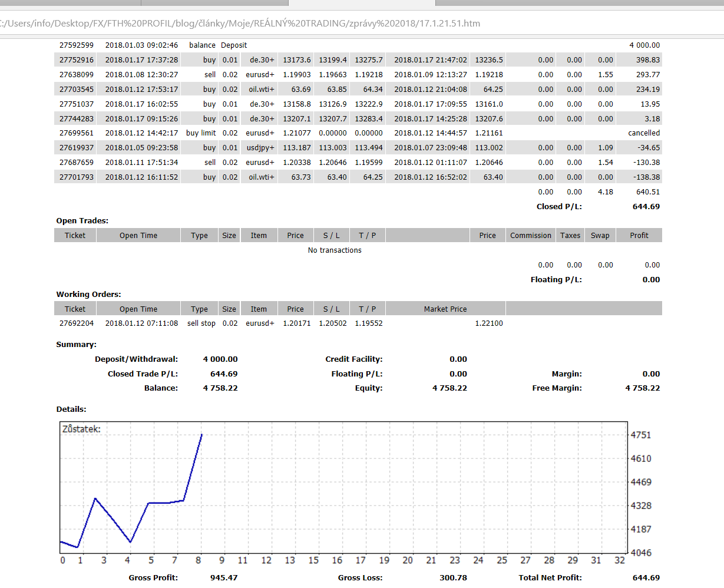Click Gross Loss value 300.78
The image size is (724, 588).
(453, 578)
